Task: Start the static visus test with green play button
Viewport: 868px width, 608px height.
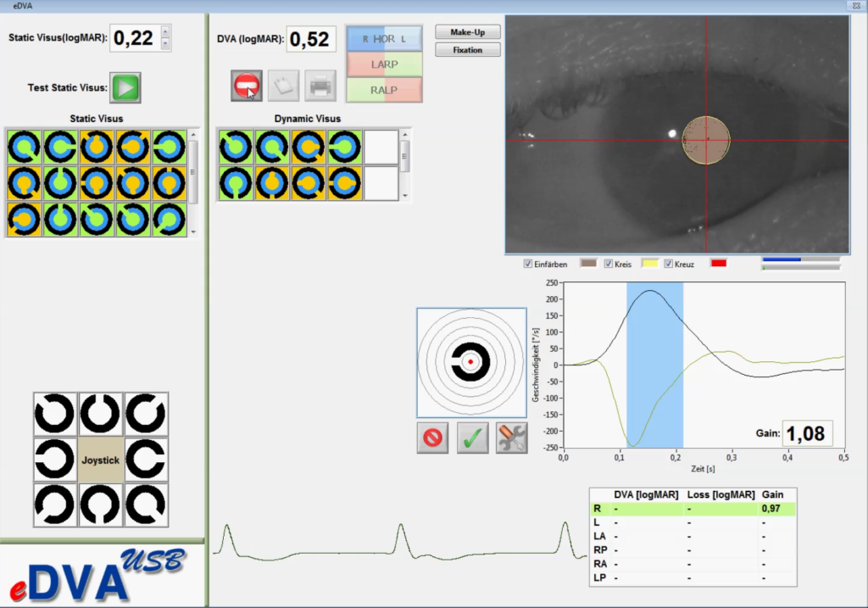Action: (125, 87)
